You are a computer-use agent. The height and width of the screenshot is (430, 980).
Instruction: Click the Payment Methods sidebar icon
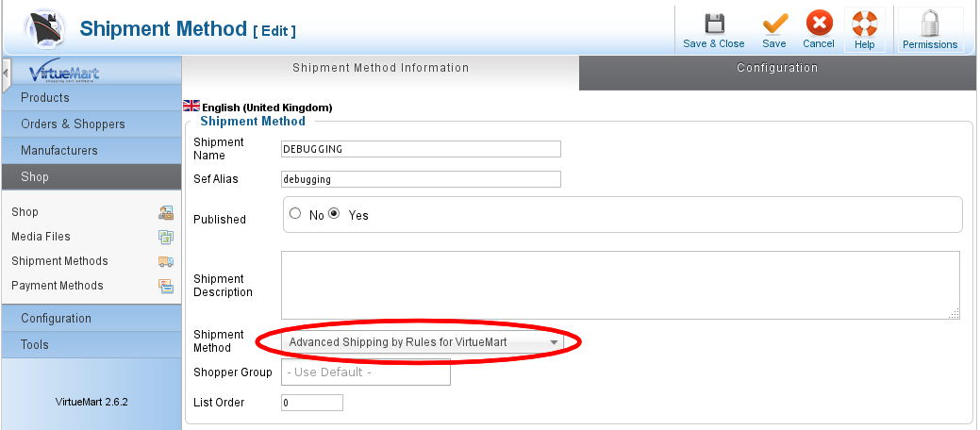coord(166,286)
